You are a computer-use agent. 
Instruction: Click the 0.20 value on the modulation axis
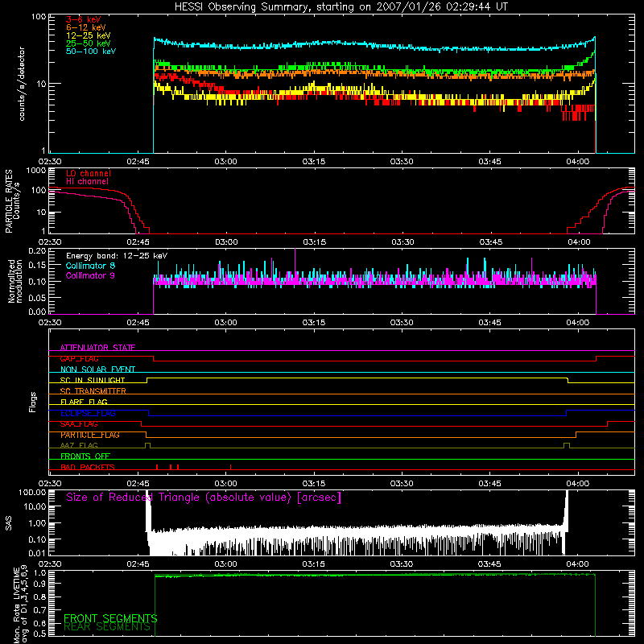tap(37, 250)
